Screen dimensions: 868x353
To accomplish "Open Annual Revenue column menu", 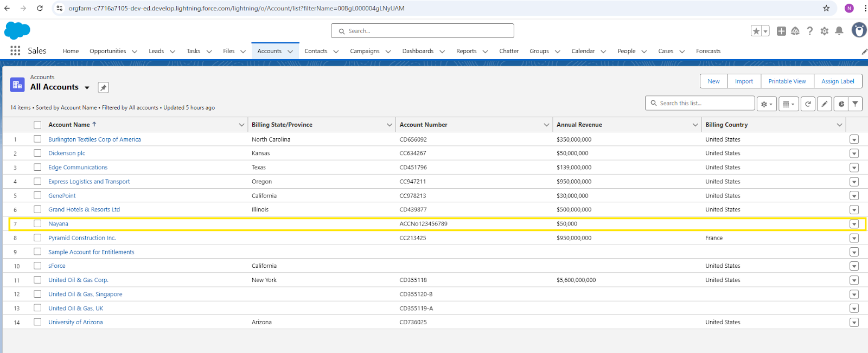I will point(695,125).
